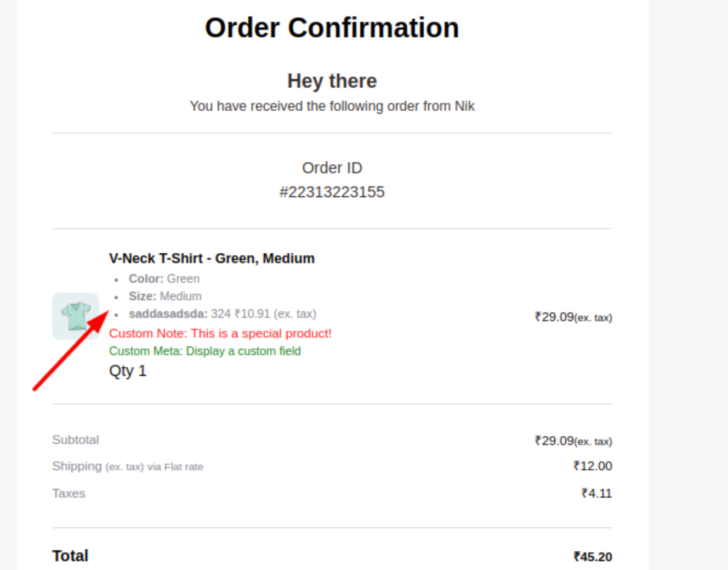Click the Qty 1 label

pos(128,371)
